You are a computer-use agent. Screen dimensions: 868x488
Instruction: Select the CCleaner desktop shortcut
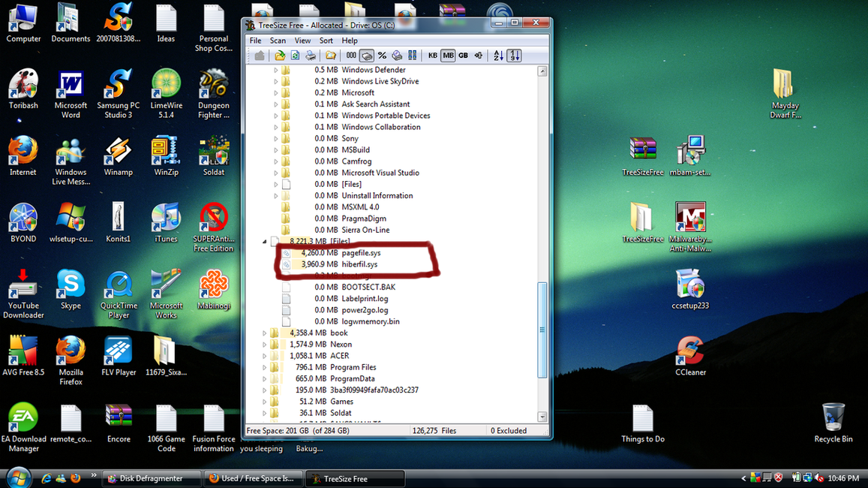[690, 356]
